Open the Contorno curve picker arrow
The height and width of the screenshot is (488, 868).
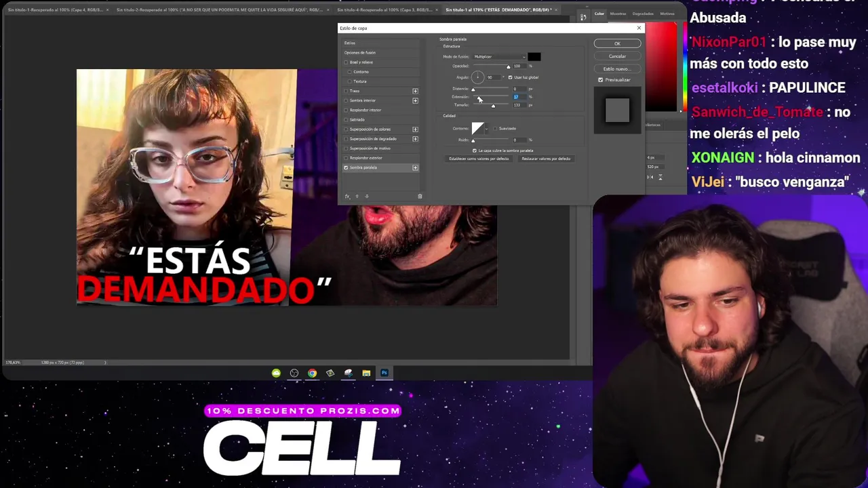click(487, 129)
